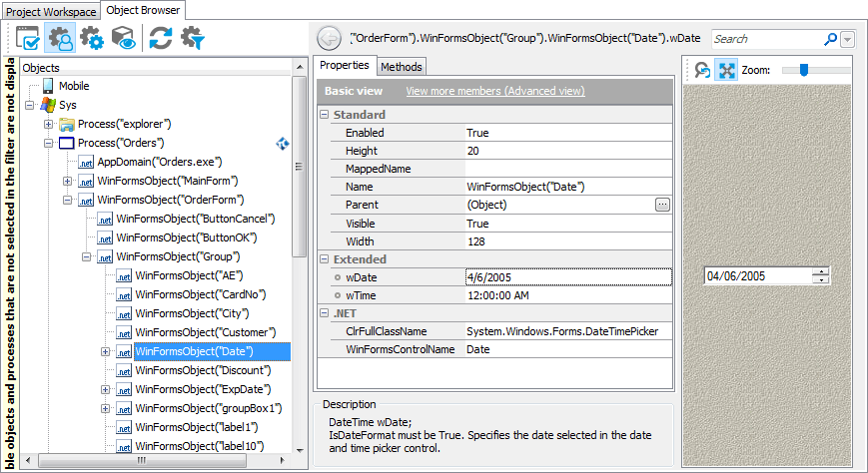
Task: Toggle the cube-with-eye visibility icon
Action: [123, 39]
